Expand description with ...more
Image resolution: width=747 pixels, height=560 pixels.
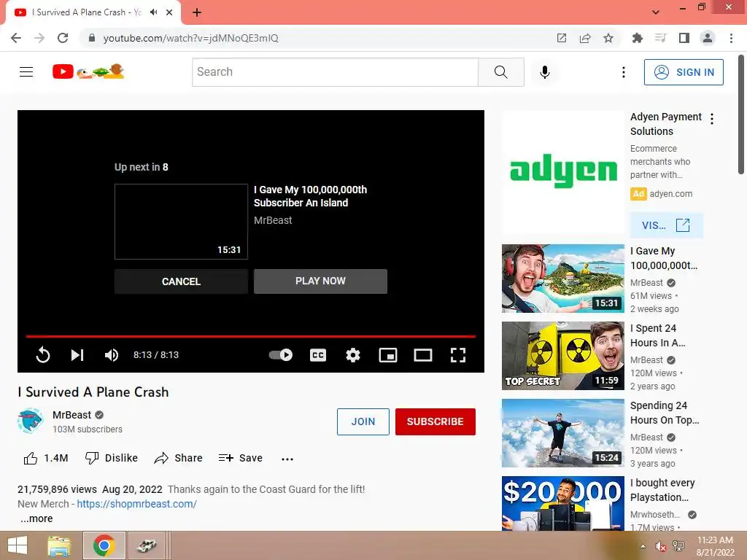pos(36,518)
